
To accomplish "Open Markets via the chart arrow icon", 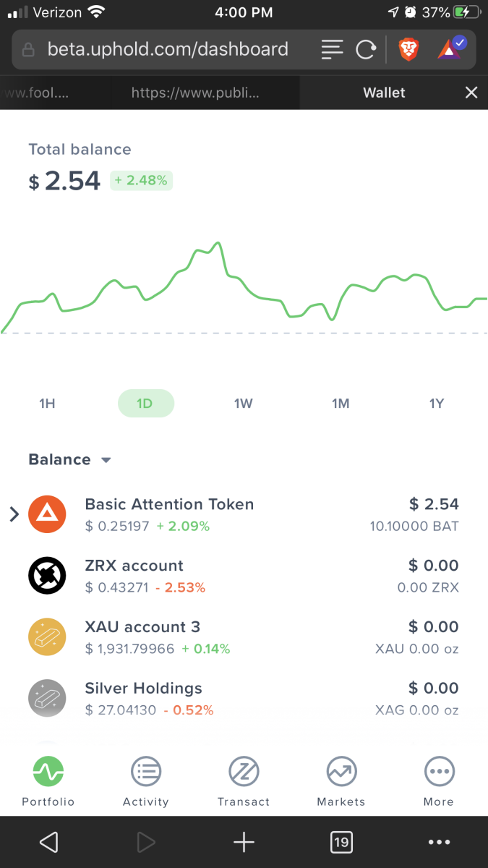I will click(341, 770).
